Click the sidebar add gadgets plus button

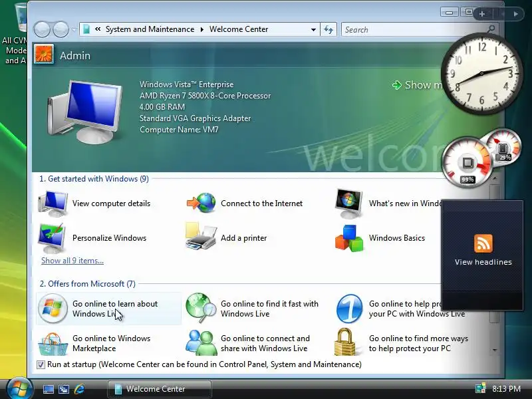(x=481, y=14)
